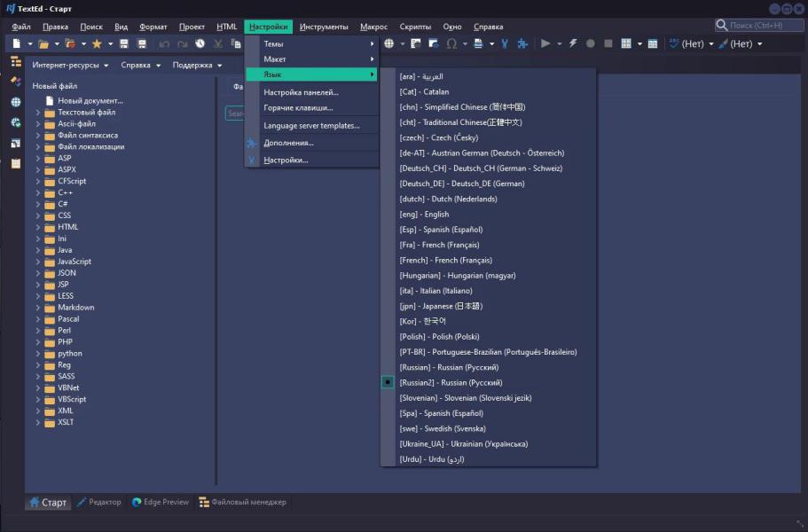Image resolution: width=808 pixels, height=532 pixels.
Task: Click the globe icon in the top toolbar
Action: click(389, 43)
